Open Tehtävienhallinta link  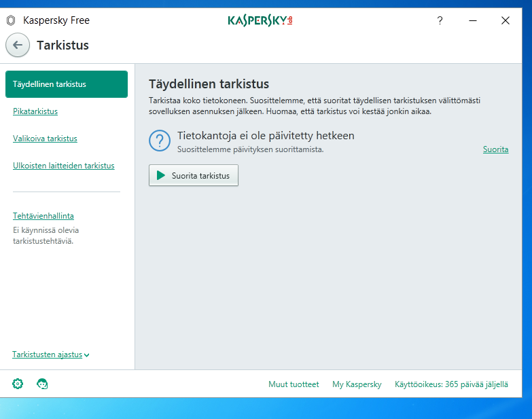[x=43, y=215]
